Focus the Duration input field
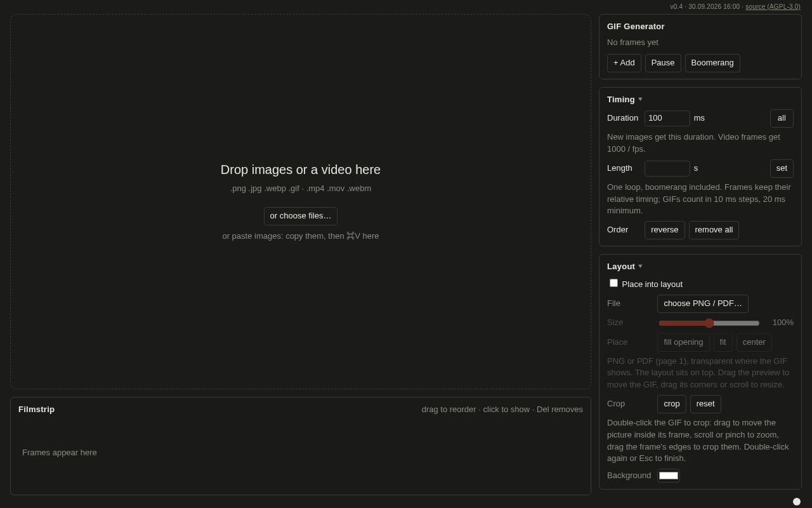Viewport: 812px width, 508px height. 667,118
